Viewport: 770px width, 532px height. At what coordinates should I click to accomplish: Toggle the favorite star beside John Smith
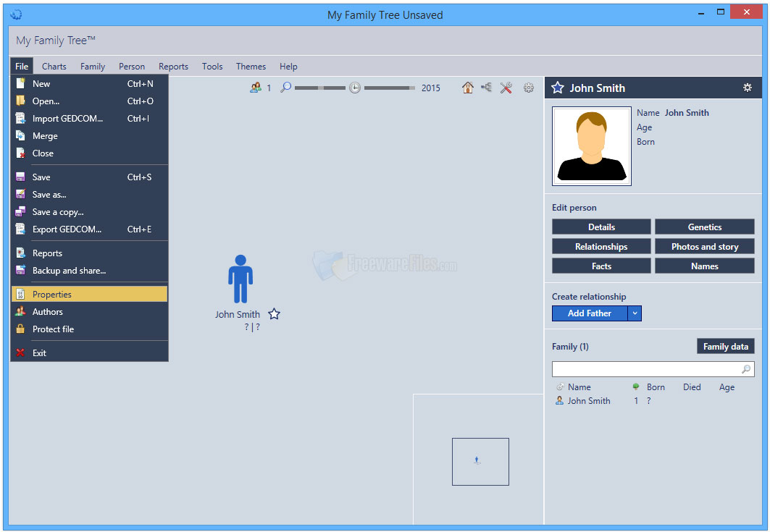click(x=274, y=313)
